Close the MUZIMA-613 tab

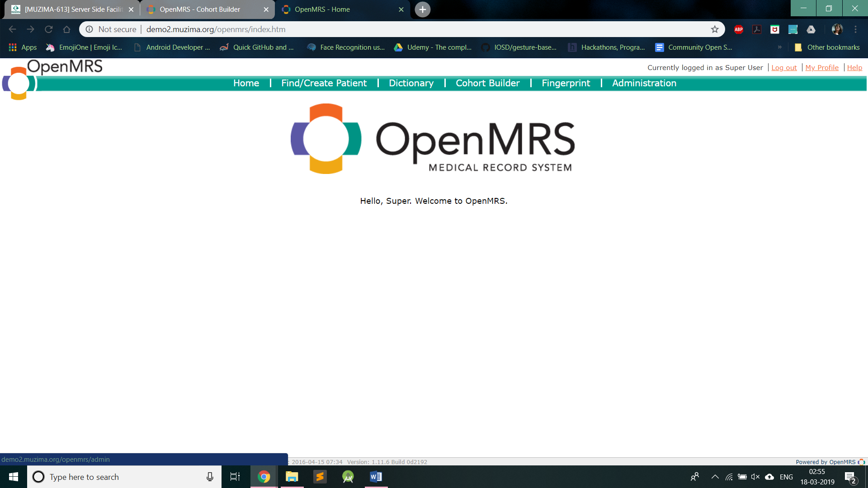coord(131,9)
